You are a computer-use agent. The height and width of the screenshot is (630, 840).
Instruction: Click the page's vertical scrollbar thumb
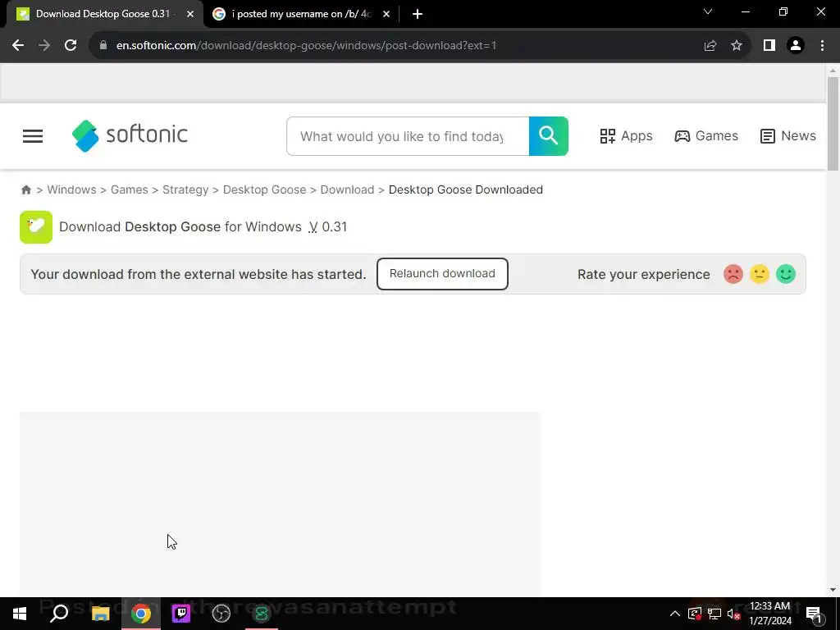(x=833, y=125)
